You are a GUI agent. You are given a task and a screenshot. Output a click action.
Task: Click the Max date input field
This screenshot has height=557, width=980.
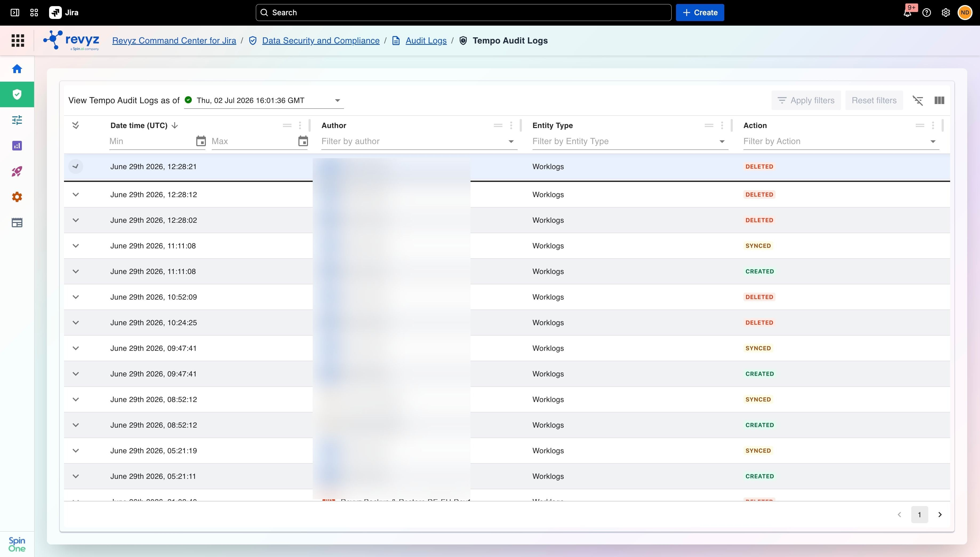click(x=254, y=141)
